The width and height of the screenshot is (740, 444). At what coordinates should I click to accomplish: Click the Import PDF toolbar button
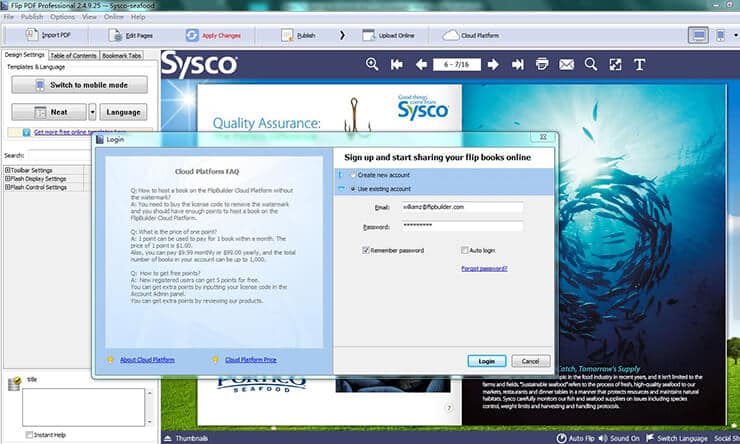click(x=48, y=35)
